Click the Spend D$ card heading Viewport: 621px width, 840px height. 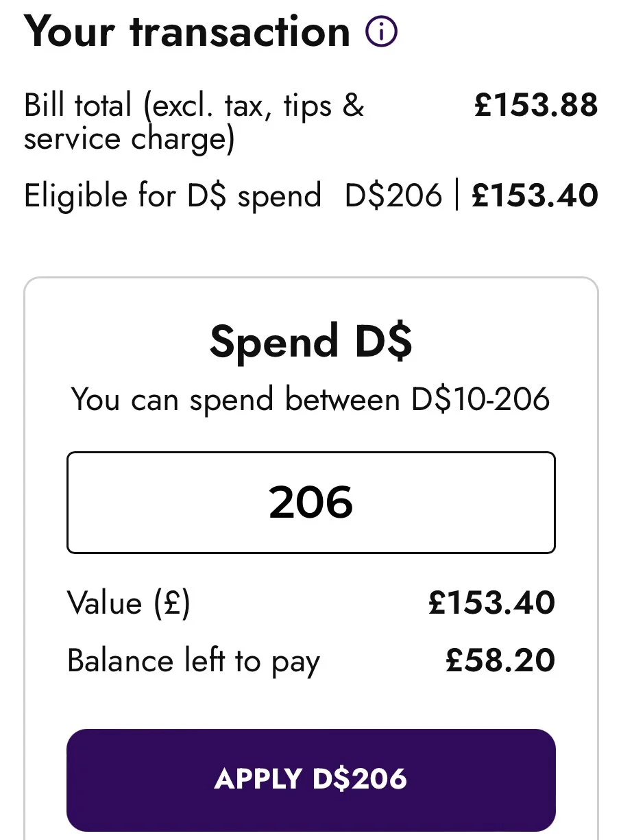[310, 341]
